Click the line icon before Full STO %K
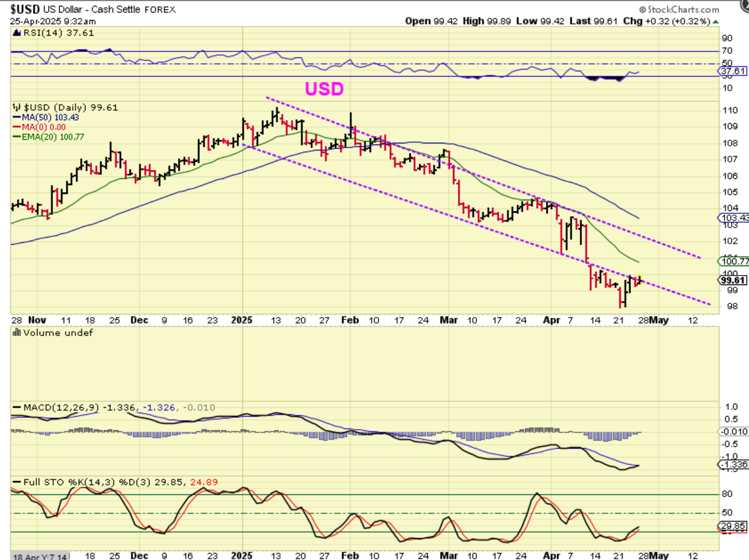The width and height of the screenshot is (749, 560). tap(16, 481)
